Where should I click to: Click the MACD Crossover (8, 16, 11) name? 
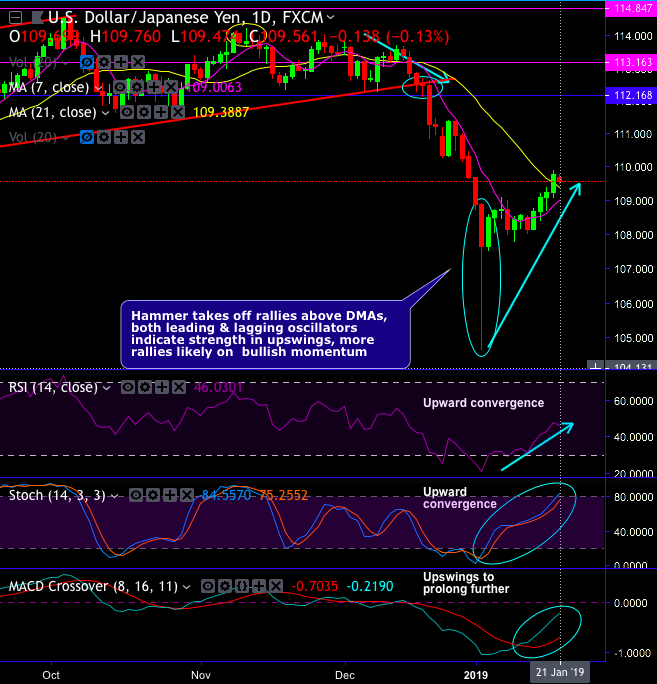tap(93, 586)
